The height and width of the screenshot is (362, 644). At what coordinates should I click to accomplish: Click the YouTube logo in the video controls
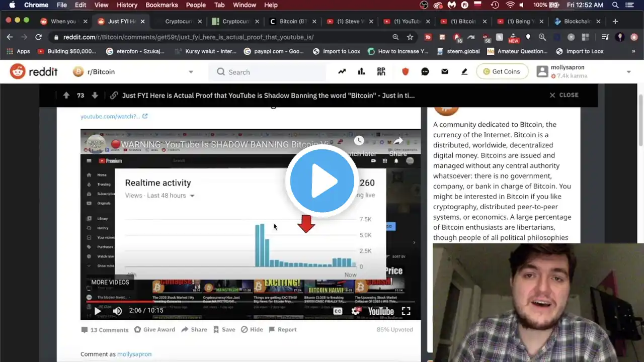[x=381, y=311]
